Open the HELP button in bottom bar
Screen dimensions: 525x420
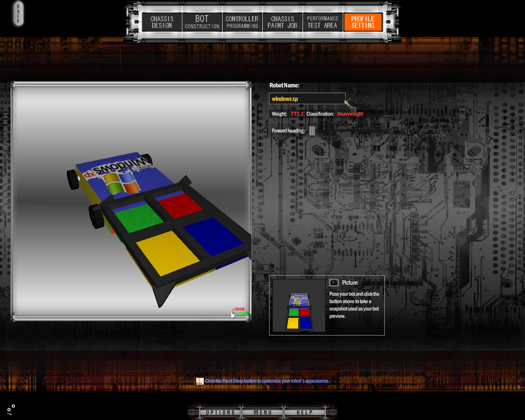point(304,413)
